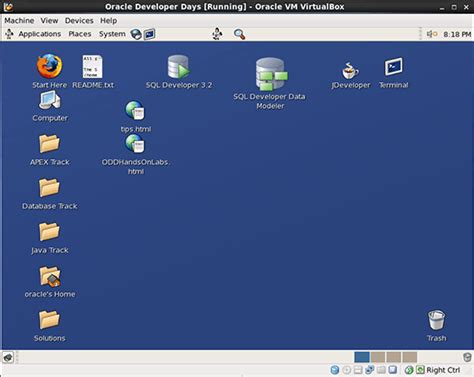Open the Machine menu
Image resolution: width=474 pixels, height=377 pixels.
19,21
